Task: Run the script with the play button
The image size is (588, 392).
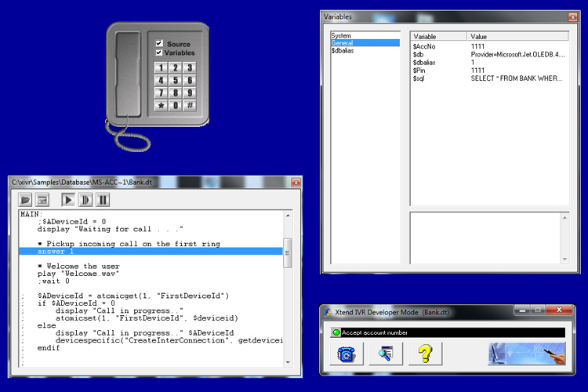Action: tap(68, 200)
